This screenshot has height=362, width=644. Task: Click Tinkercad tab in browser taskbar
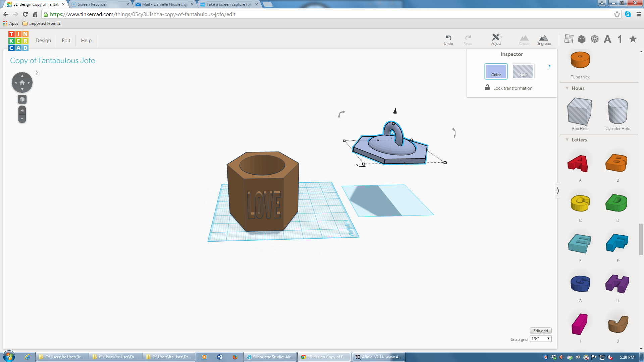[34, 4]
